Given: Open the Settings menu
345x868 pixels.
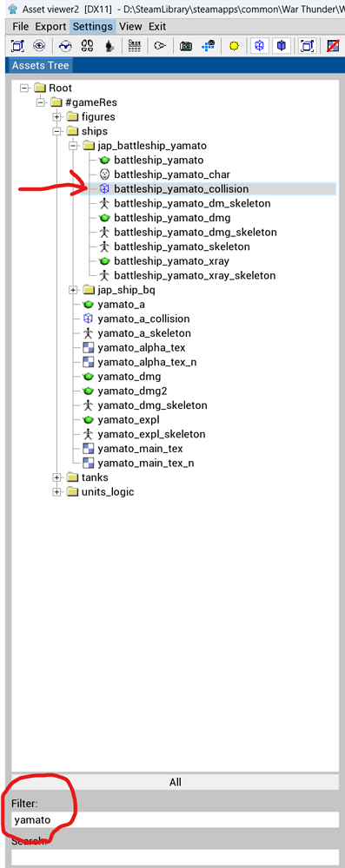Looking at the screenshot, I should click(93, 27).
